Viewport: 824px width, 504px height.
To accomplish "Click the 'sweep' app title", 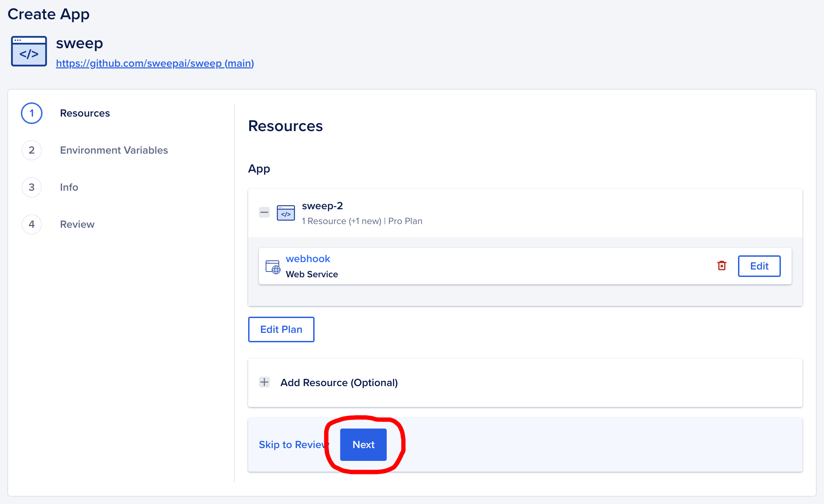I will pos(80,43).
